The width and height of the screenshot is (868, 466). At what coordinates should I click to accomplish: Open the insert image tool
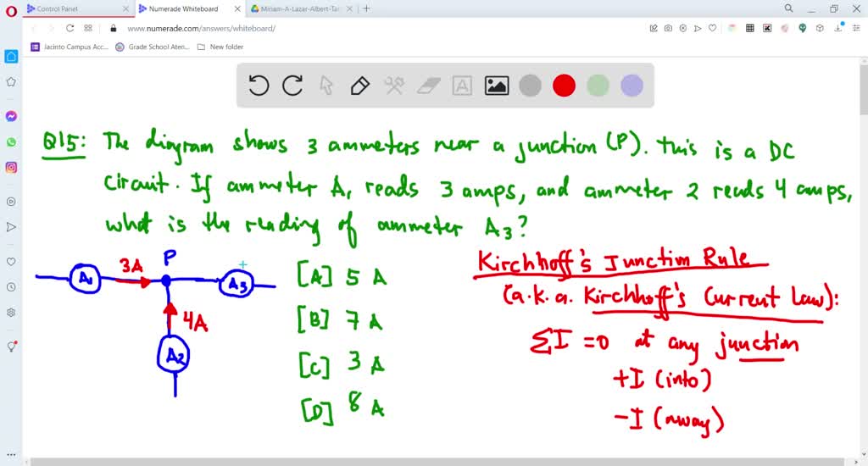pyautogui.click(x=496, y=86)
